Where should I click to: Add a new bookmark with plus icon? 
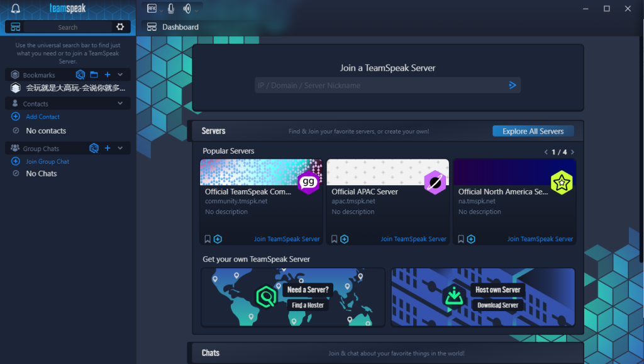point(108,75)
